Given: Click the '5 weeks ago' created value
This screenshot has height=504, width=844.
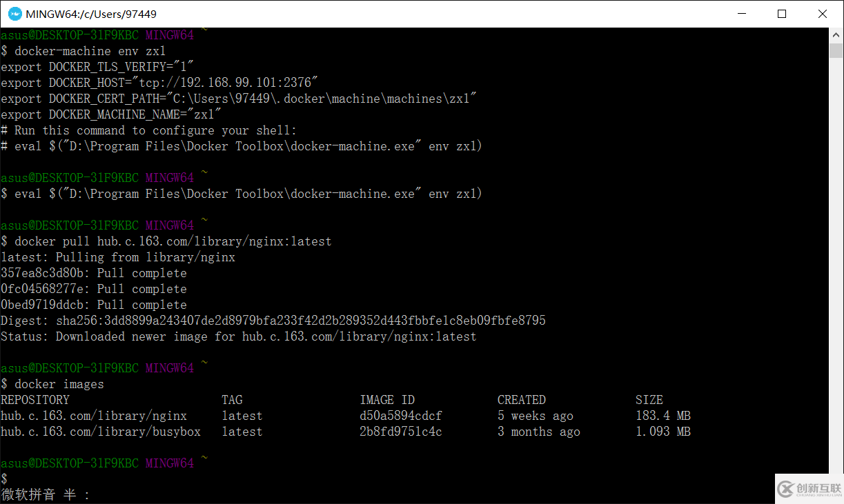Looking at the screenshot, I should click(x=536, y=416).
